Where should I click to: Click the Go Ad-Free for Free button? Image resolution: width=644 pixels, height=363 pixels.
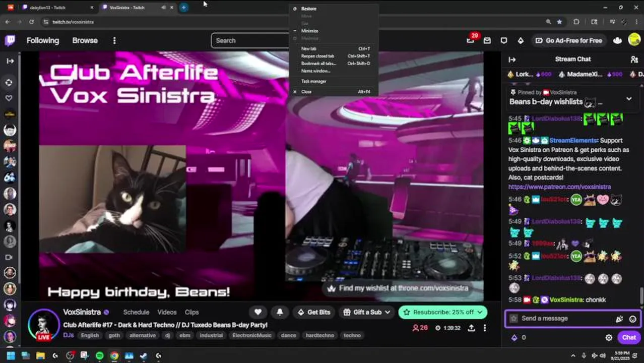point(568,41)
